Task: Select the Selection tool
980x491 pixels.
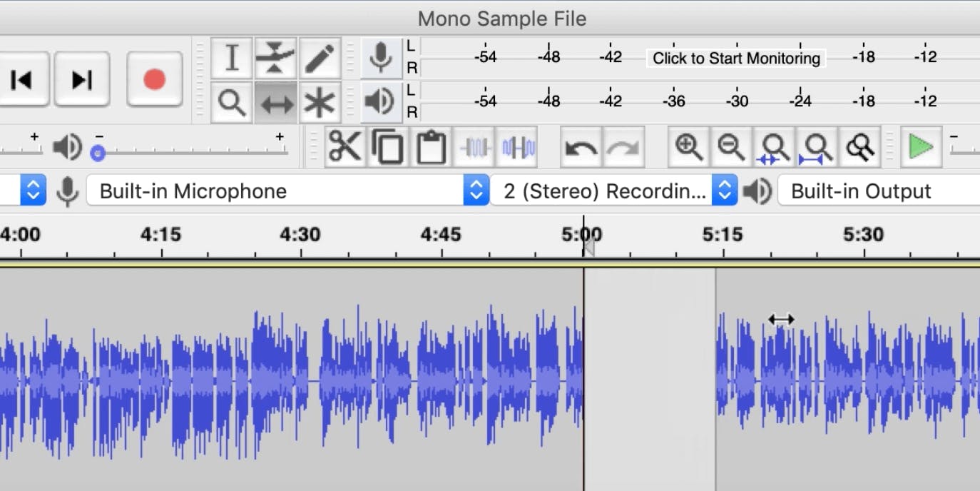Action: pyautogui.click(x=231, y=59)
